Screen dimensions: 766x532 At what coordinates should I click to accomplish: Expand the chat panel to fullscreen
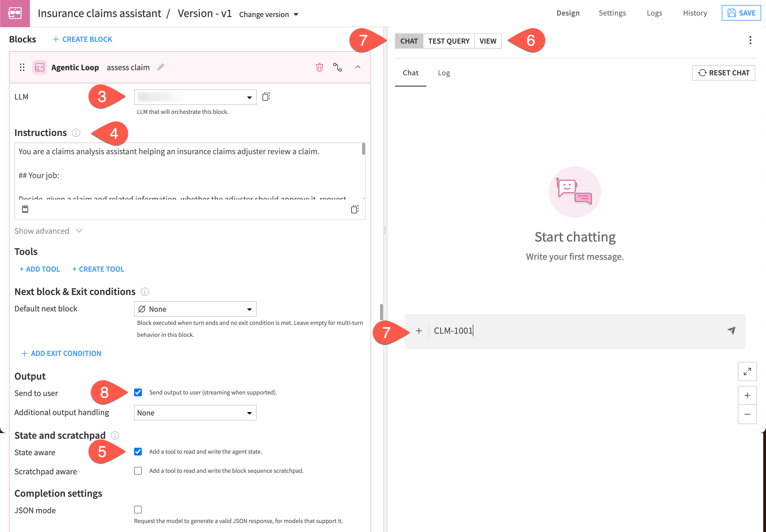point(747,371)
